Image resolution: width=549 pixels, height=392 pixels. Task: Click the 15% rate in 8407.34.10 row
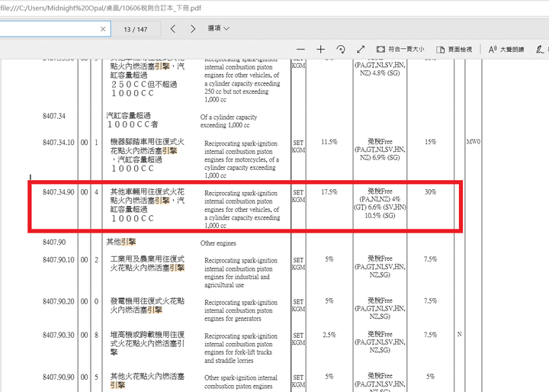point(430,142)
